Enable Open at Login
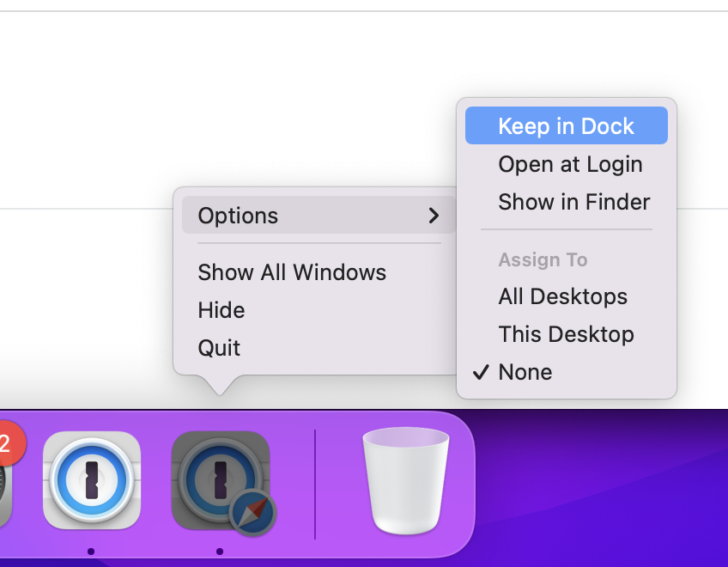 pyautogui.click(x=570, y=164)
